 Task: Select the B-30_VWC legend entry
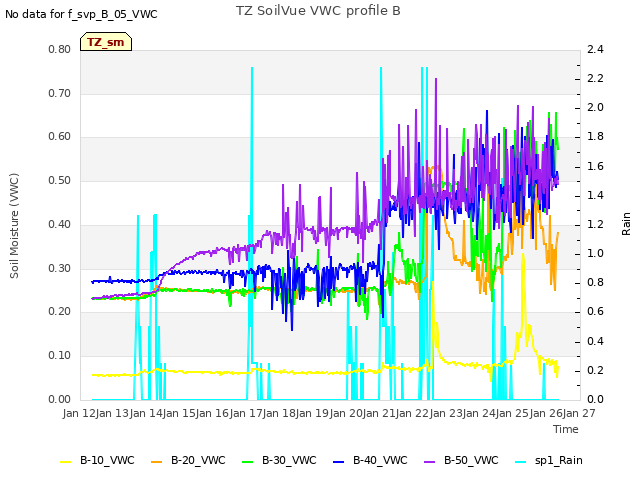[x=279, y=460]
